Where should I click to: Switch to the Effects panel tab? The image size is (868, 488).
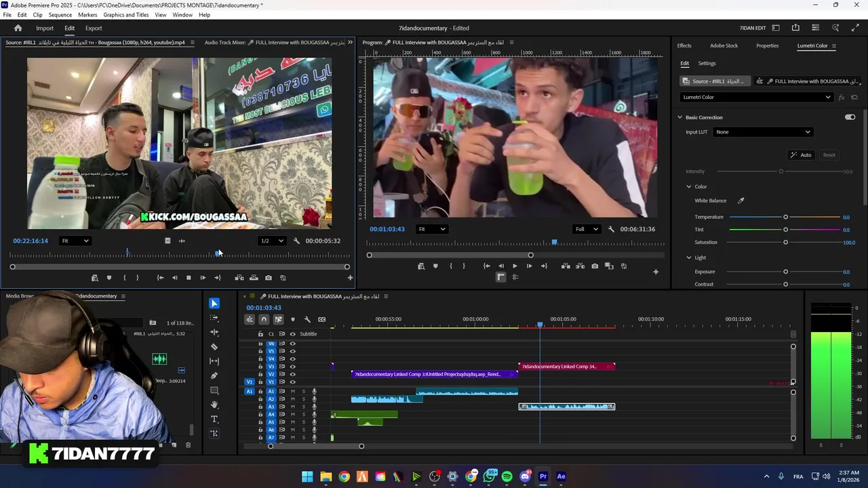(684, 46)
